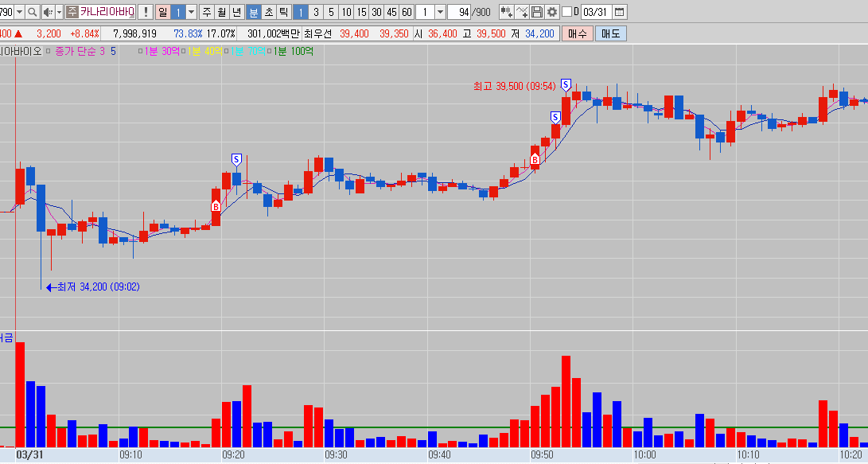This screenshot has height=464, width=868.
Task: Expand the dropdown left of 94/900 field
Action: tap(440, 12)
